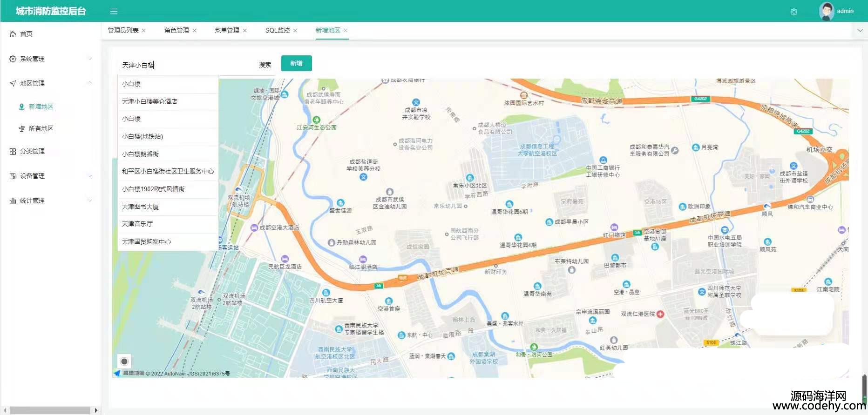Image resolution: width=868 pixels, height=415 pixels.
Task: Switch to the 菜单管理 tab
Action: (x=227, y=30)
